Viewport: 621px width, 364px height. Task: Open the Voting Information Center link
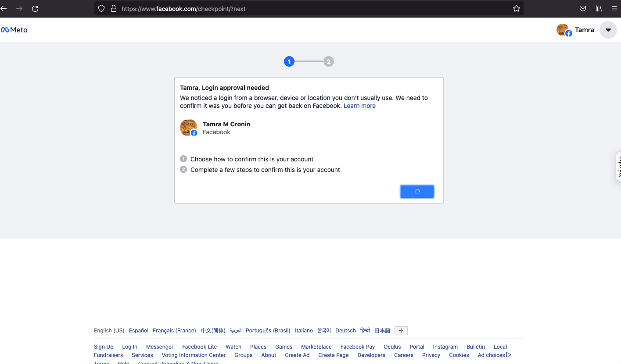point(194,355)
